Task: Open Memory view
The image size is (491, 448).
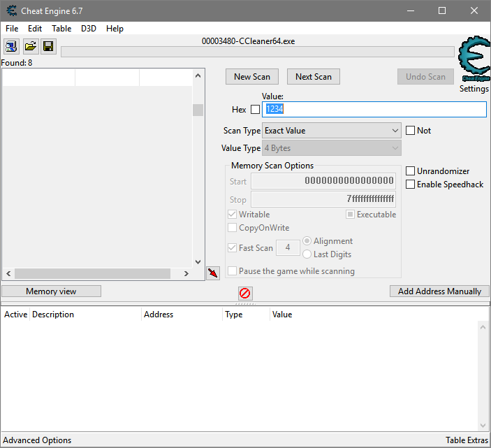Action: click(51, 291)
